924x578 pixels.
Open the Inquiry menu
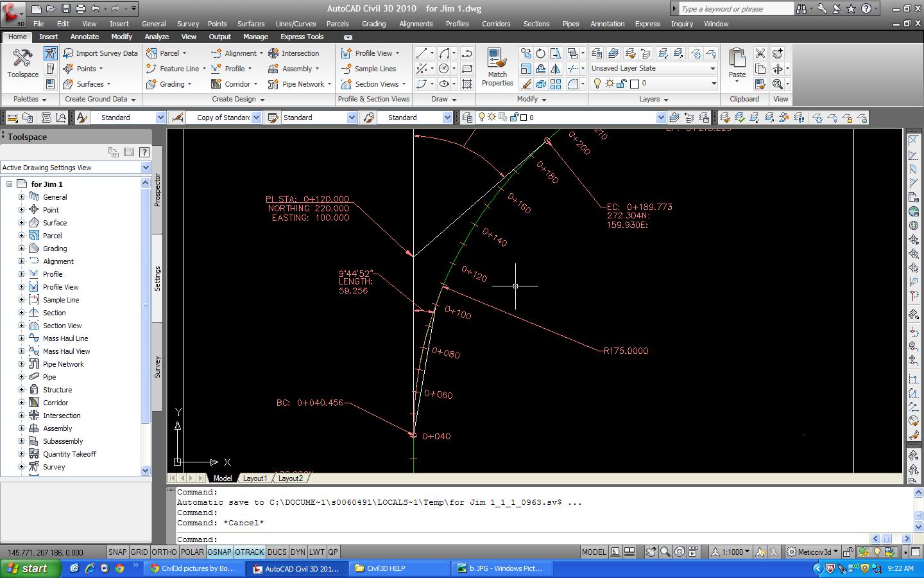[x=682, y=24]
